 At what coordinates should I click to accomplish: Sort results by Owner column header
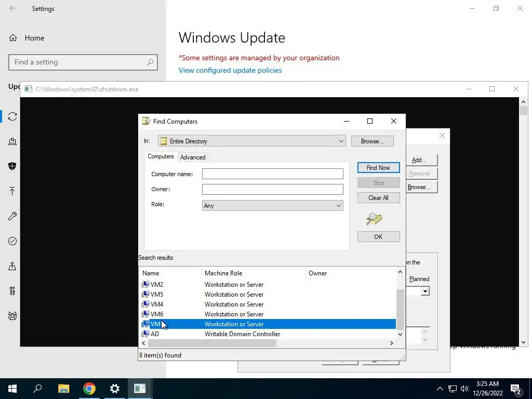[350, 273]
